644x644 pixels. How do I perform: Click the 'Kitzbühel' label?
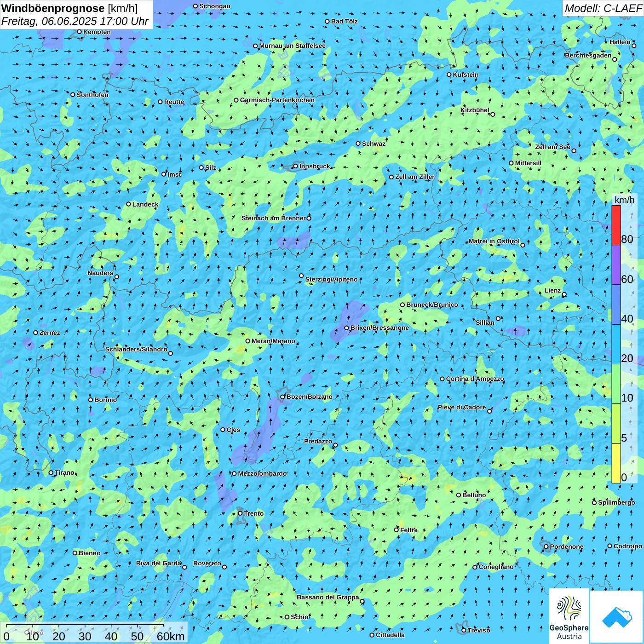pos(475,110)
